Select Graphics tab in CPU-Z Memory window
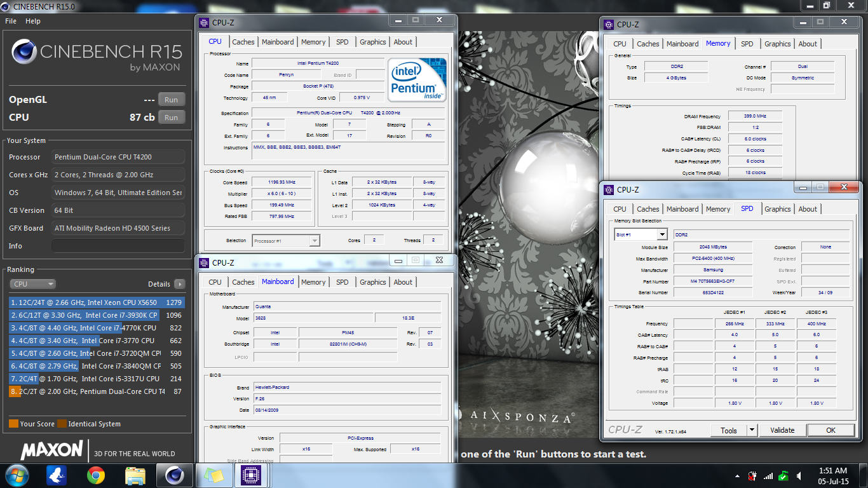 coord(778,44)
